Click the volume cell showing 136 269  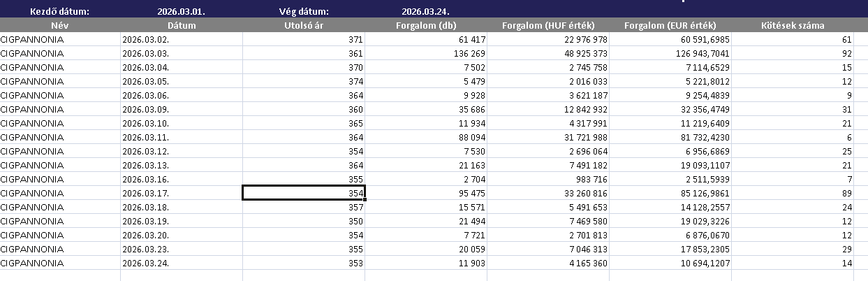click(x=425, y=53)
